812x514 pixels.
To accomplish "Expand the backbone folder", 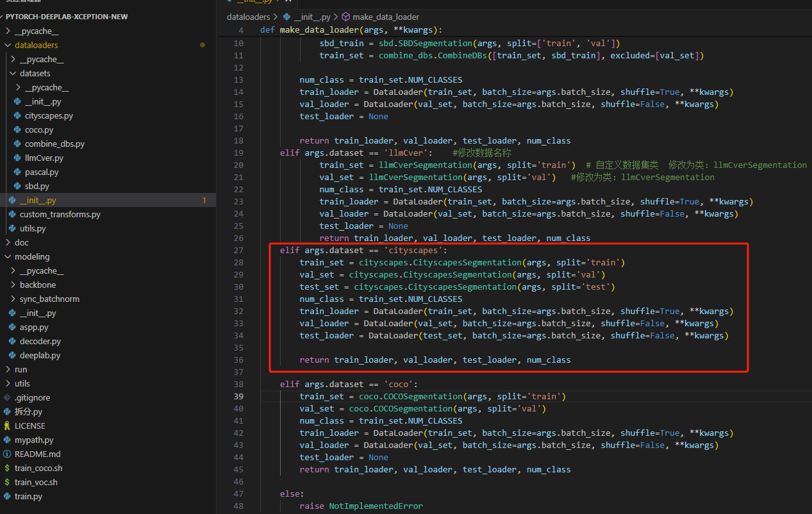I will (13, 285).
